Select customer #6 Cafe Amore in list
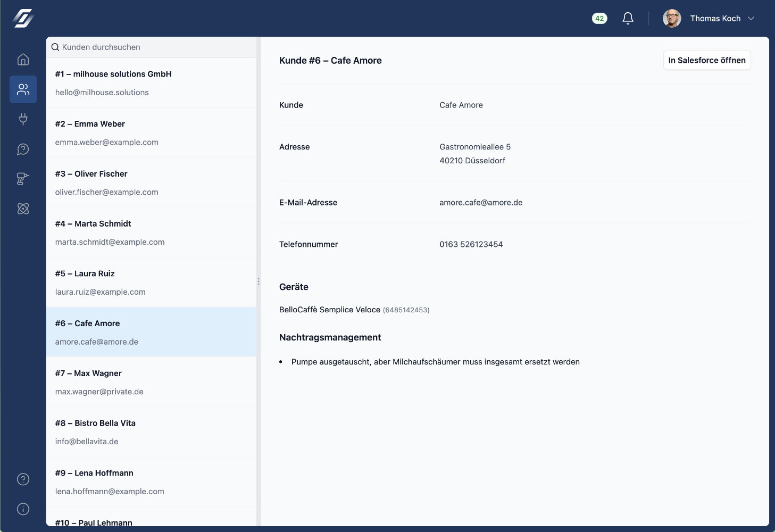 pos(152,332)
